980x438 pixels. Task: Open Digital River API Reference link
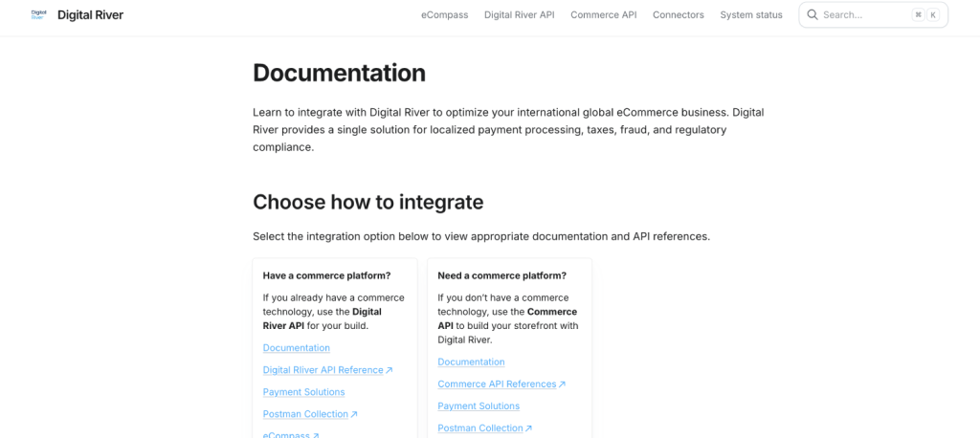click(327, 370)
